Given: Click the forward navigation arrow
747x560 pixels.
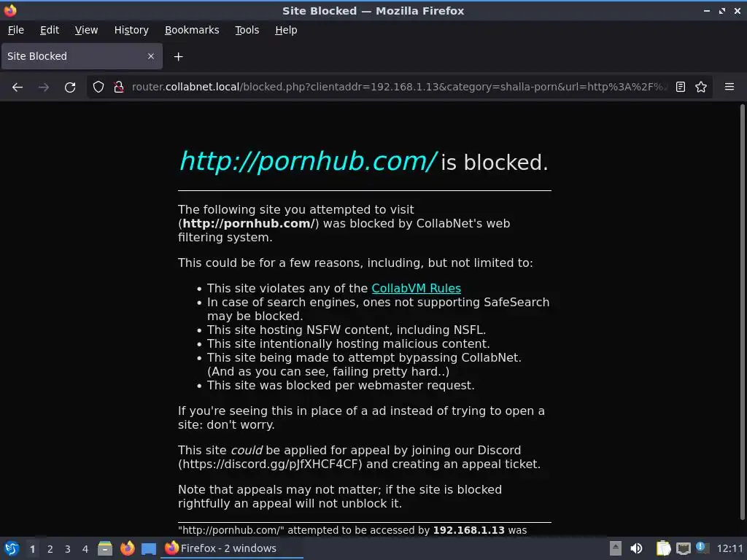Looking at the screenshot, I should 44,87.
